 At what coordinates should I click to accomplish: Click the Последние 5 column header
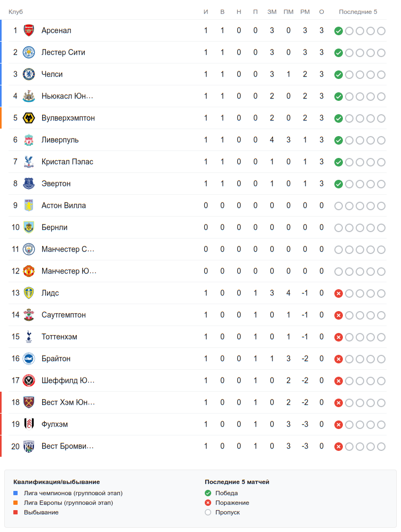pyautogui.click(x=358, y=12)
